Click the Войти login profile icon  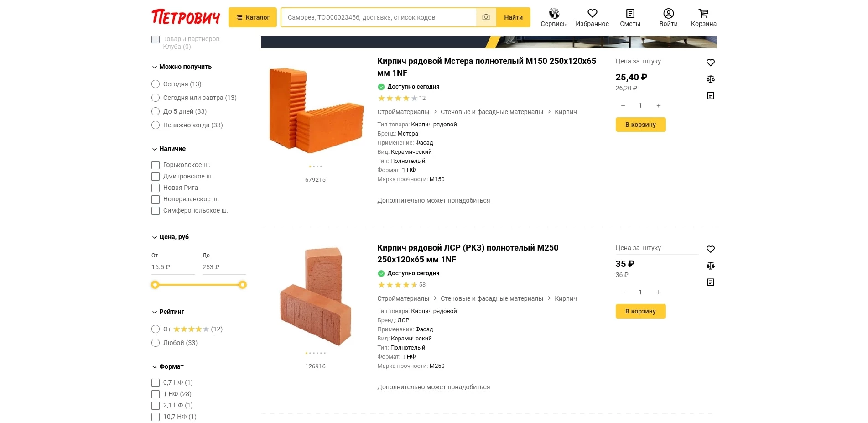[668, 14]
